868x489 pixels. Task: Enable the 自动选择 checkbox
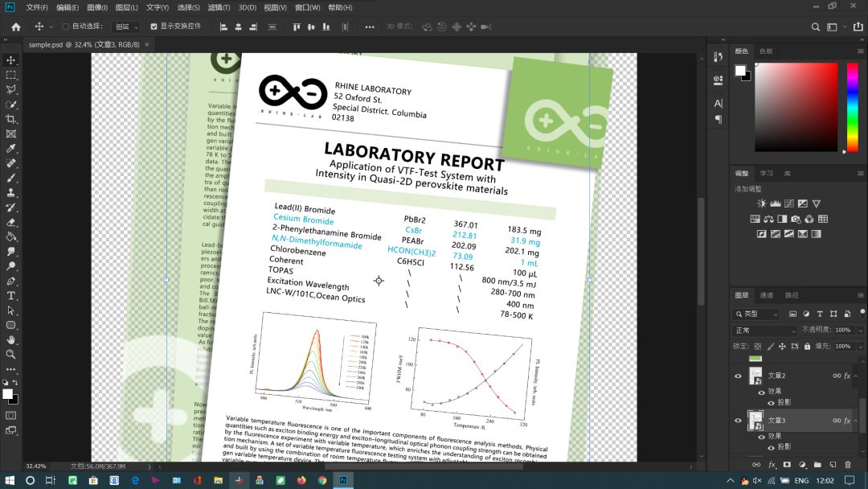coord(65,27)
